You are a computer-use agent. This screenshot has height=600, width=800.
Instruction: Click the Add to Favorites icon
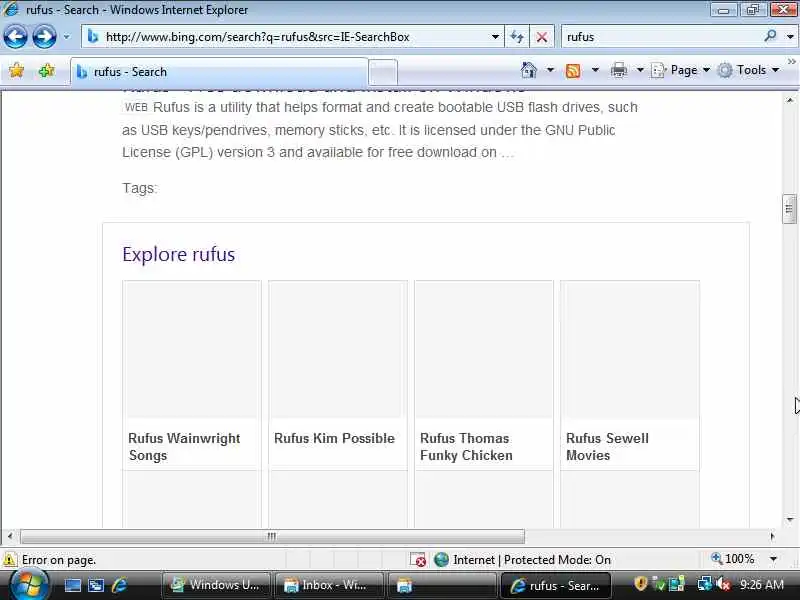tap(47, 70)
